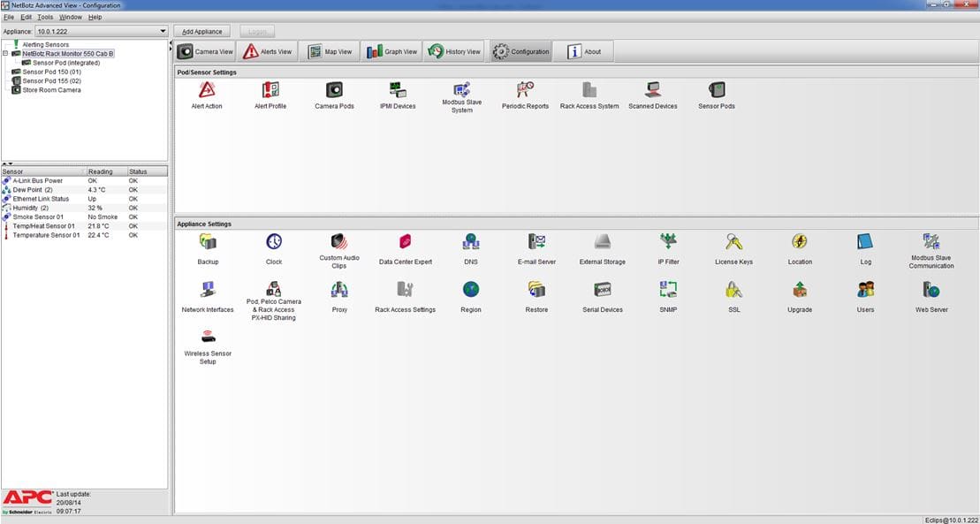Select the Smoke Sensor 01 row
Screen dimensions: 980x524
pos(84,217)
